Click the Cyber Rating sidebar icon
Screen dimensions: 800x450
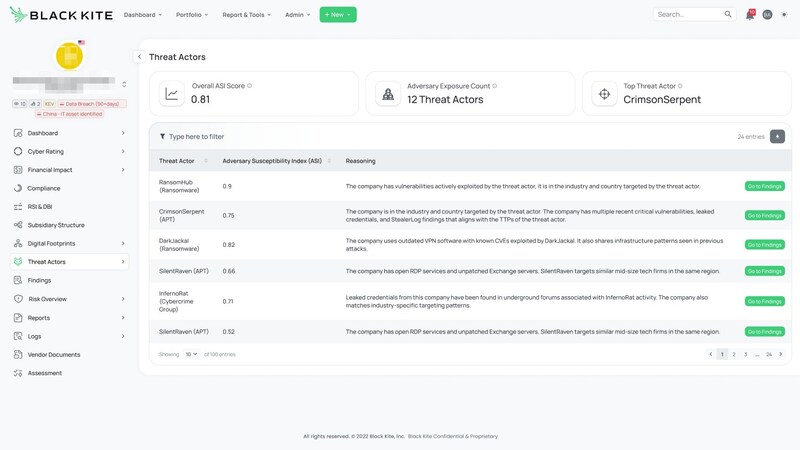(18, 152)
